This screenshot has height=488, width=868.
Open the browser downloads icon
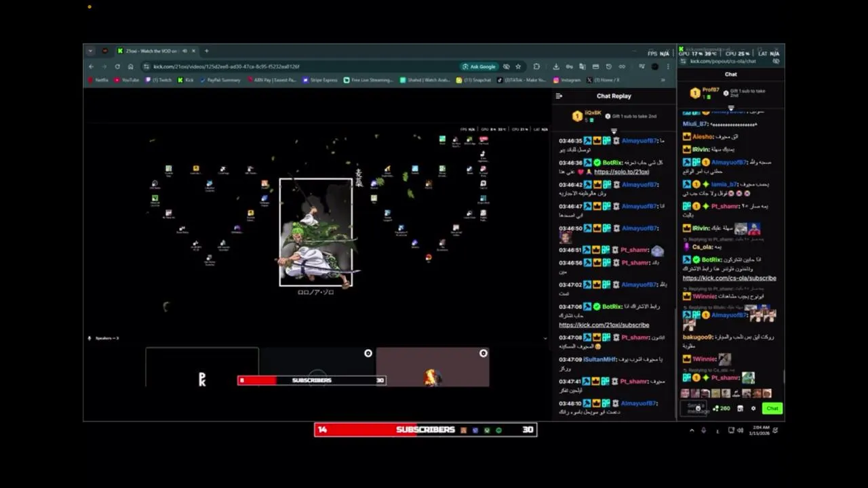556,66
